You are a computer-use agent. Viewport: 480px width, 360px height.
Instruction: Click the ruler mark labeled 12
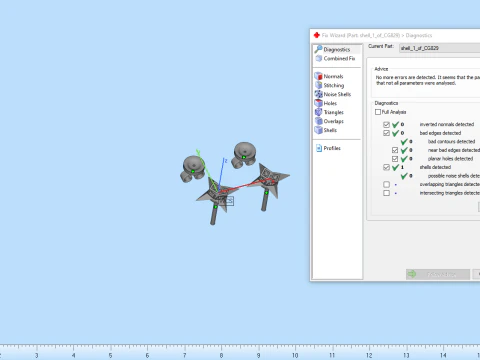(369, 355)
